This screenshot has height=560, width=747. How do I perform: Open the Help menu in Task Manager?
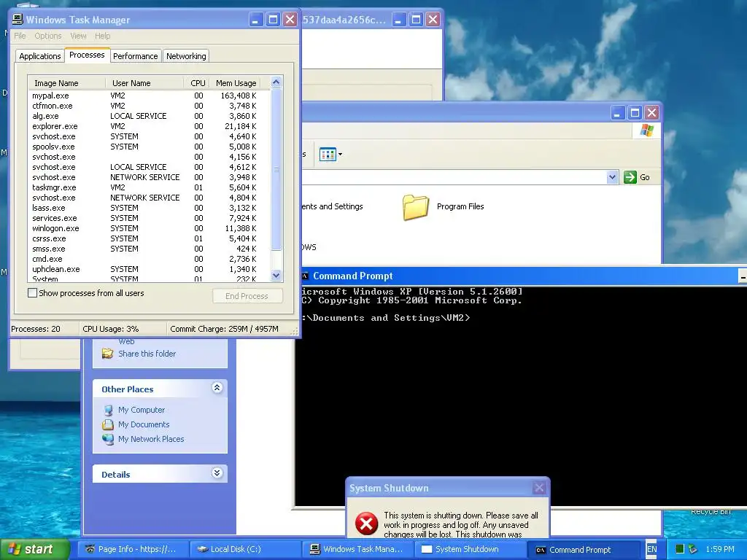102,36
